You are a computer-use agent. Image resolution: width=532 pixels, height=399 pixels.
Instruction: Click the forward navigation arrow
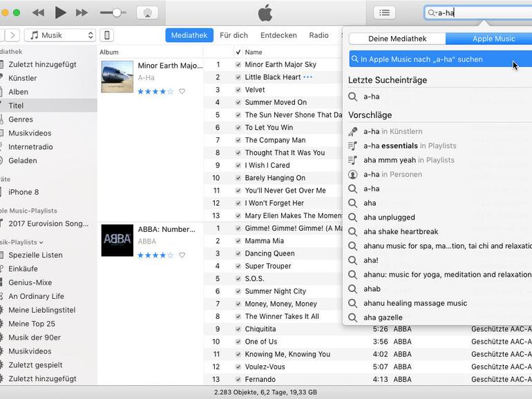click(x=12, y=35)
